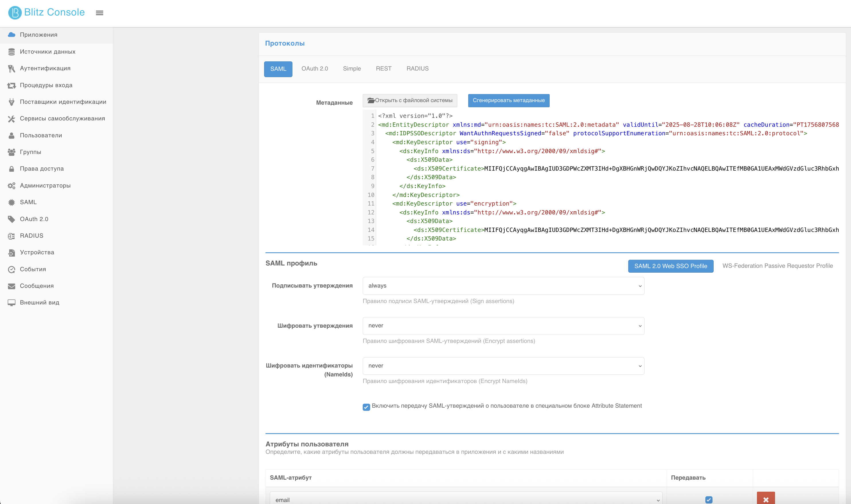851x504 pixels.
Task: Select WS-Federation Passive Requestor Profile
Action: click(x=777, y=266)
